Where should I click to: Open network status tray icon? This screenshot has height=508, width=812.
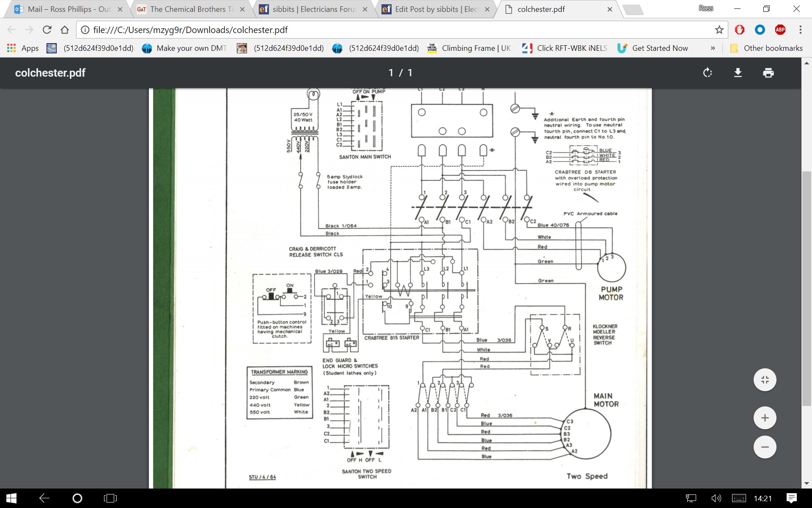[691, 498]
